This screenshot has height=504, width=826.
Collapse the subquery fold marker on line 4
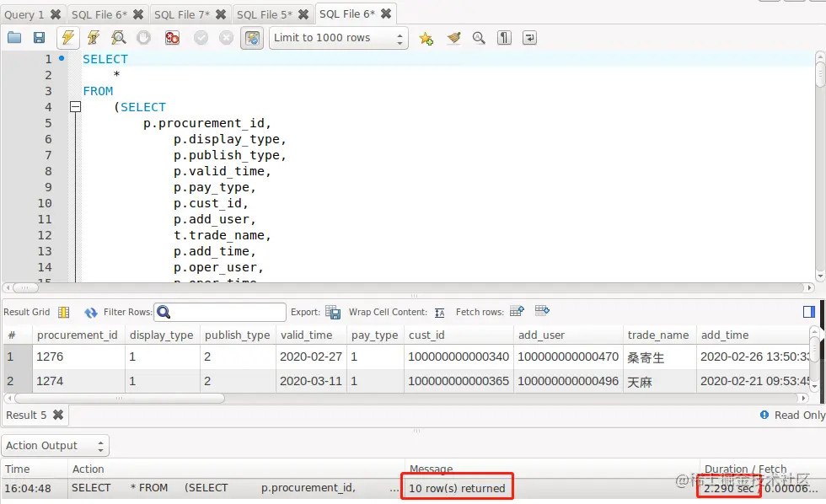pos(75,107)
